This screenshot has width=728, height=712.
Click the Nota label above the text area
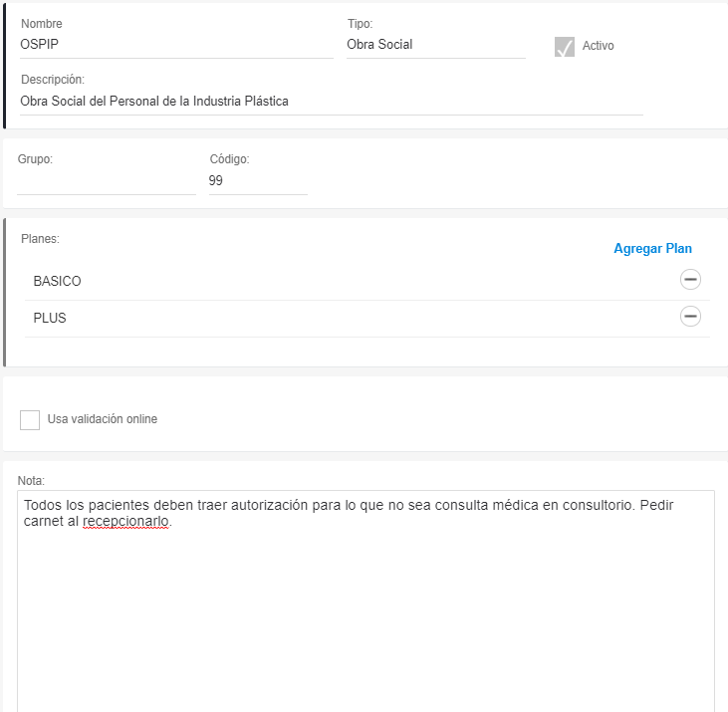pos(32,481)
